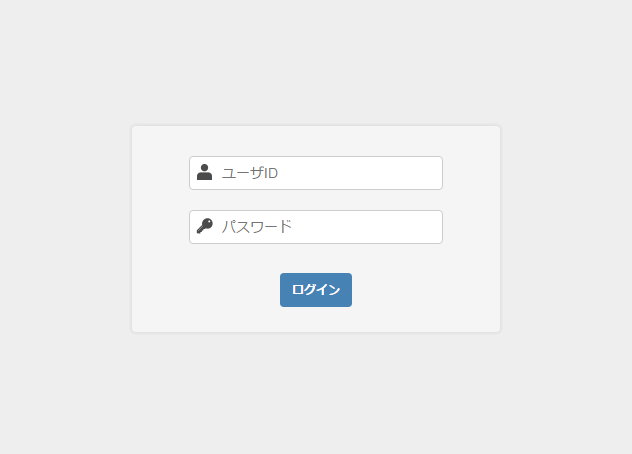Place cursor in the password box
632x454 pixels.
point(316,227)
